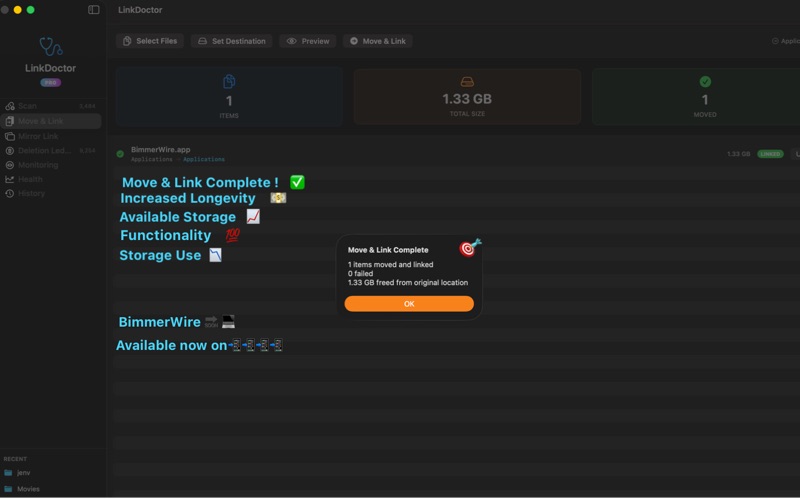Click Set Destination in the toolbar
This screenshot has height=500, width=800.
[x=232, y=41]
